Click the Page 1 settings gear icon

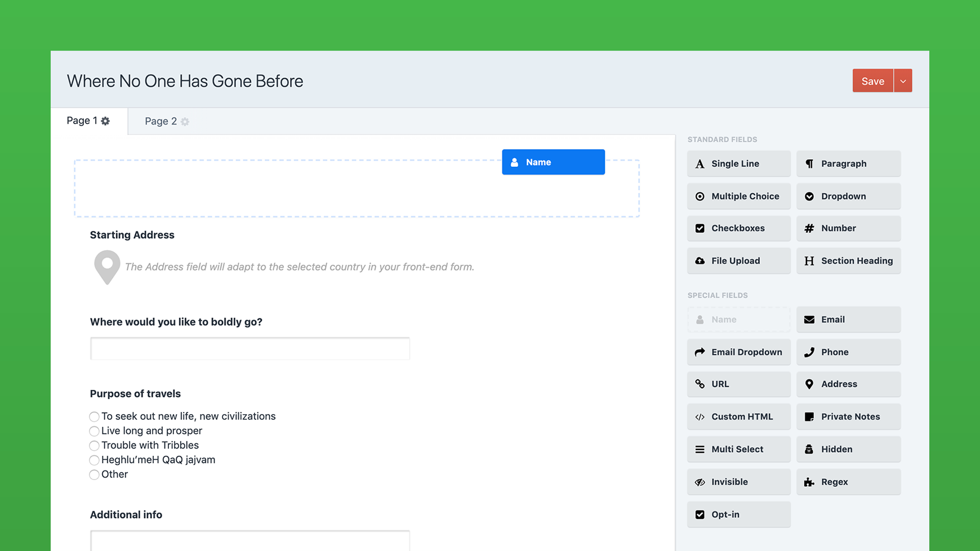coord(105,121)
